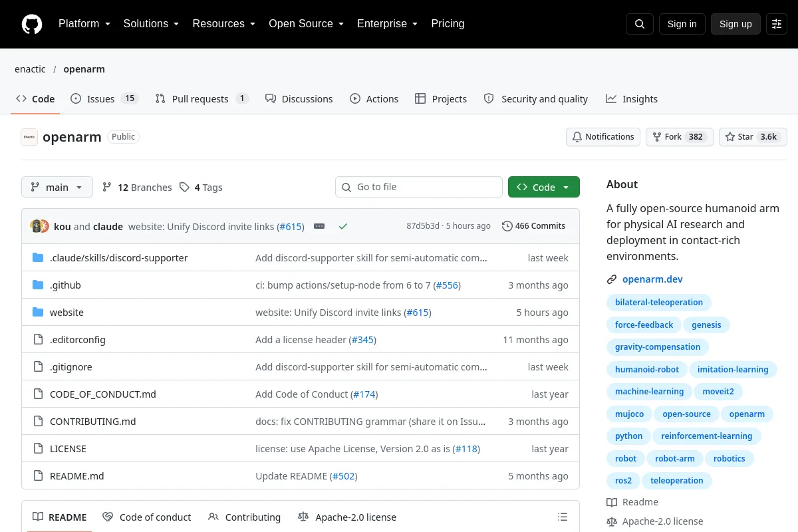
Task: Click the reinforcement-learning topic tag
Action: (x=707, y=436)
